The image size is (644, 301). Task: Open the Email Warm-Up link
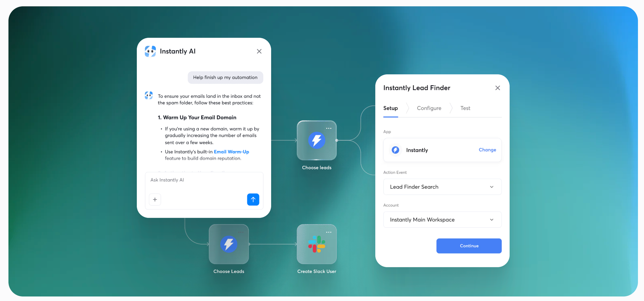(x=232, y=152)
